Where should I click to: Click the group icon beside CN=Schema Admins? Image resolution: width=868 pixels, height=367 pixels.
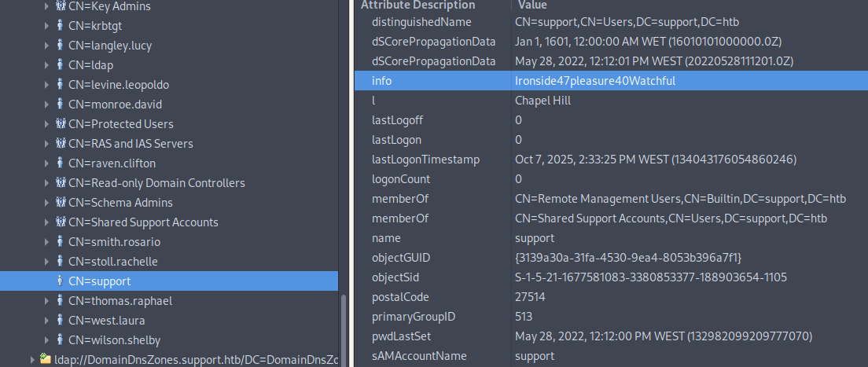61,203
